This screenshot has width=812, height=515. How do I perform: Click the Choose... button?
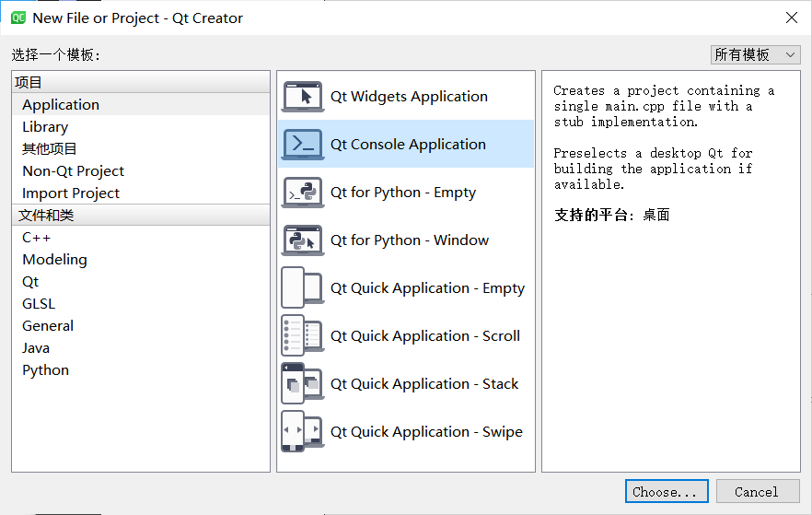click(x=667, y=491)
